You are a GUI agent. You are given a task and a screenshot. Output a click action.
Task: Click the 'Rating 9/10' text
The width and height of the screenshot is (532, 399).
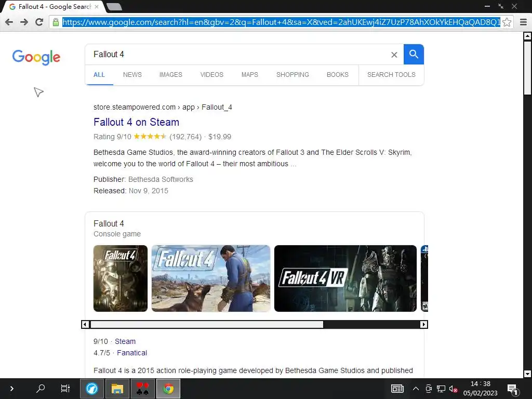(112, 137)
